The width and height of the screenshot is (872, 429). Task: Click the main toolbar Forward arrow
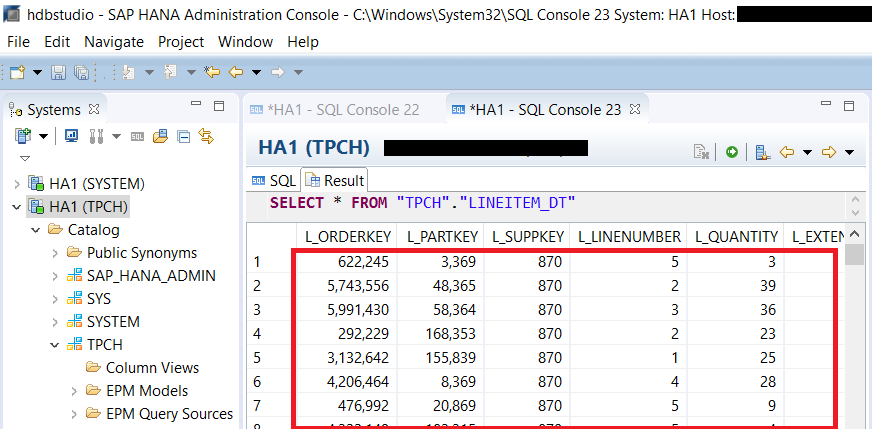[278, 72]
